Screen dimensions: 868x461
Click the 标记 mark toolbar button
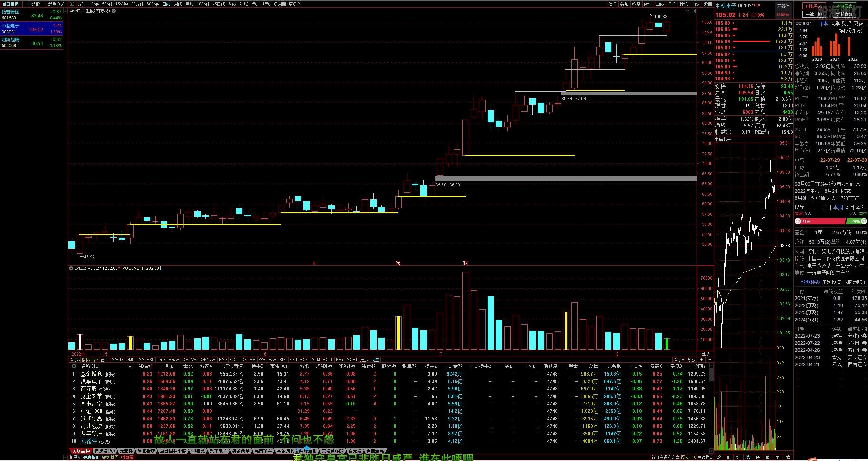point(684,4)
